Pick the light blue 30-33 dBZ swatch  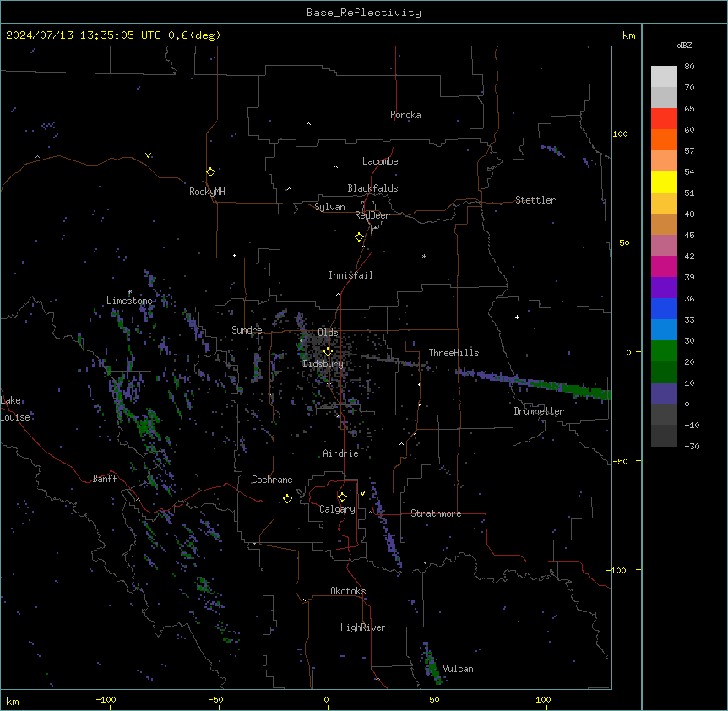pos(664,330)
